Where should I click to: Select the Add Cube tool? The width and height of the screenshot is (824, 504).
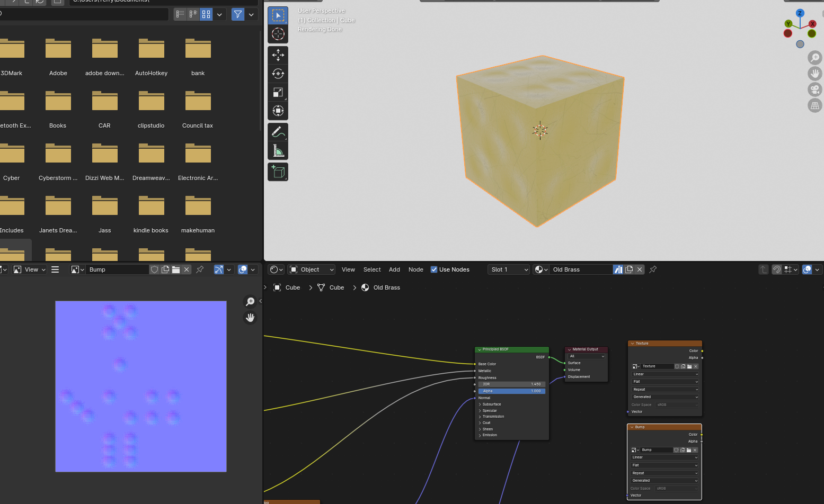pos(278,172)
